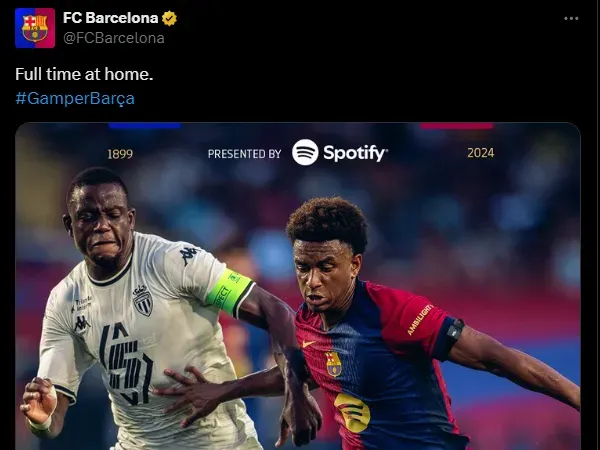Click the 1899 year label
Screen dimensions: 600x450
[x=120, y=154]
